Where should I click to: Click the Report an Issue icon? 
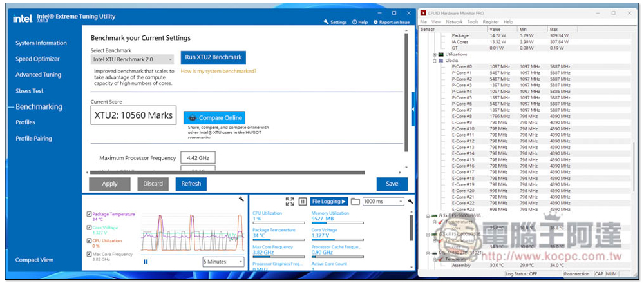pyautogui.click(x=375, y=22)
